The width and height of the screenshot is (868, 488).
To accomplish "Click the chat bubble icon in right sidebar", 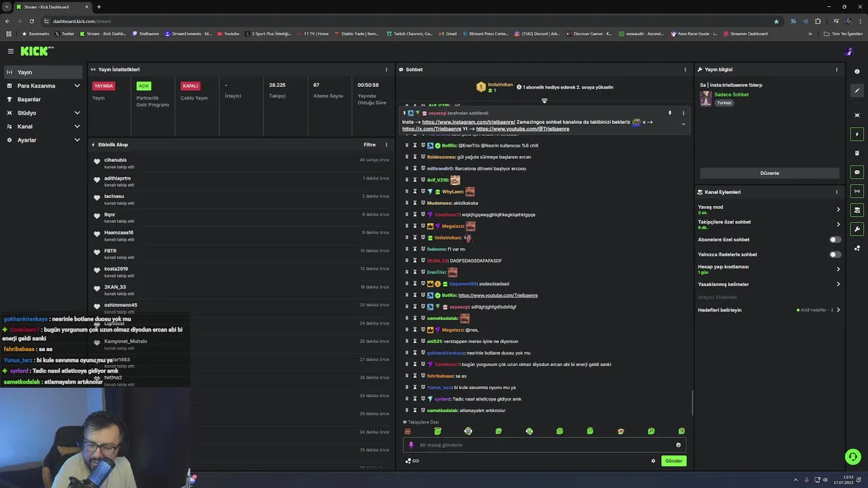I will pyautogui.click(x=857, y=172).
